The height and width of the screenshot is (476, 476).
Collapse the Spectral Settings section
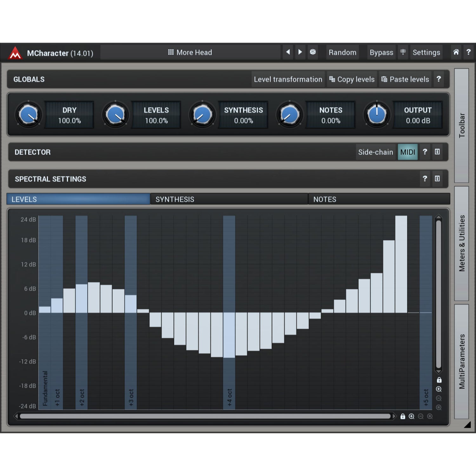click(x=437, y=179)
